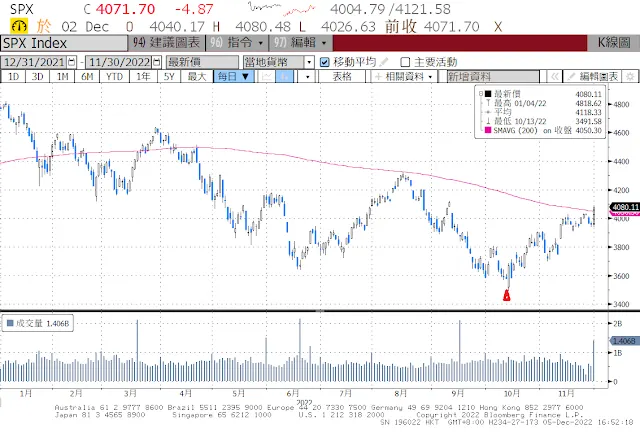Click the end date field 11/30/2022
Viewport: 640px width, 441px height.
pyautogui.click(x=119, y=62)
